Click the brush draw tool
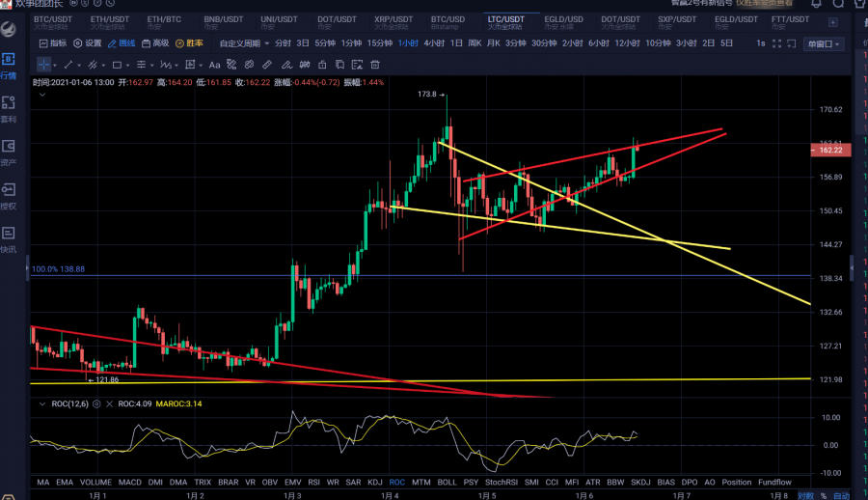The height and width of the screenshot is (500, 868). pyautogui.click(x=286, y=65)
